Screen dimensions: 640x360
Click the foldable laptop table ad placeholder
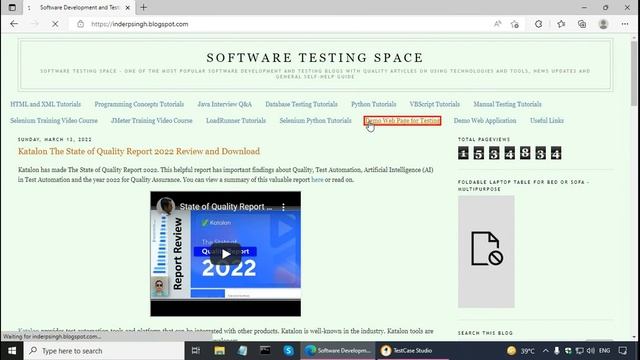pyautogui.click(x=486, y=251)
